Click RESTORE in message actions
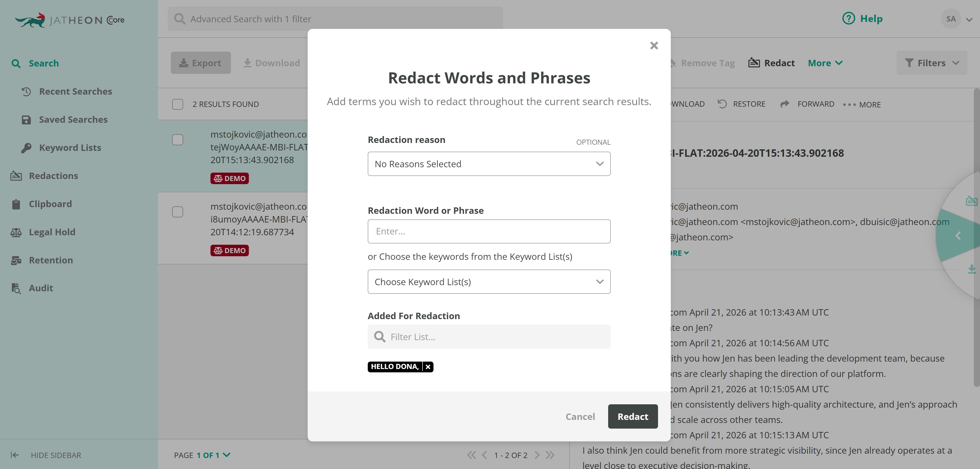 pos(741,104)
